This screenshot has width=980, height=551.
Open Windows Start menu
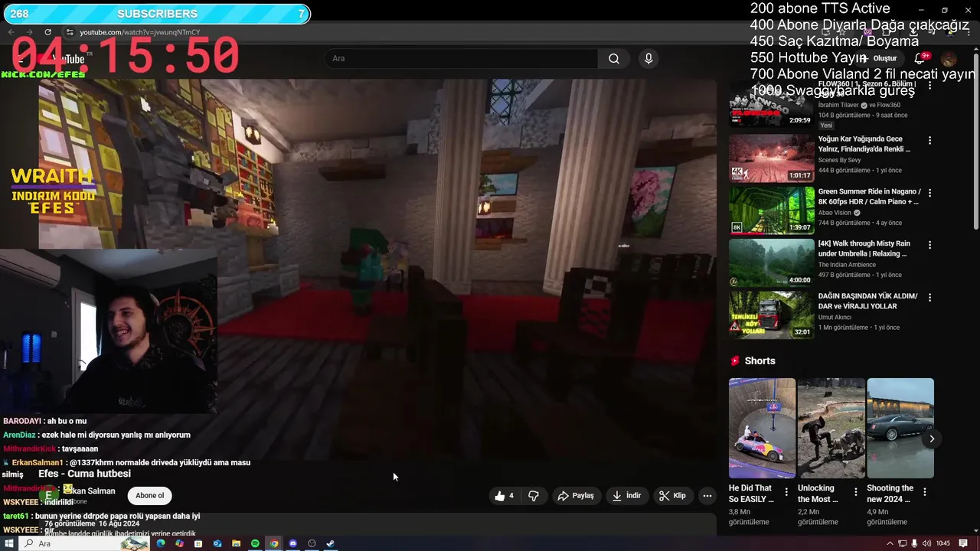tap(8, 543)
